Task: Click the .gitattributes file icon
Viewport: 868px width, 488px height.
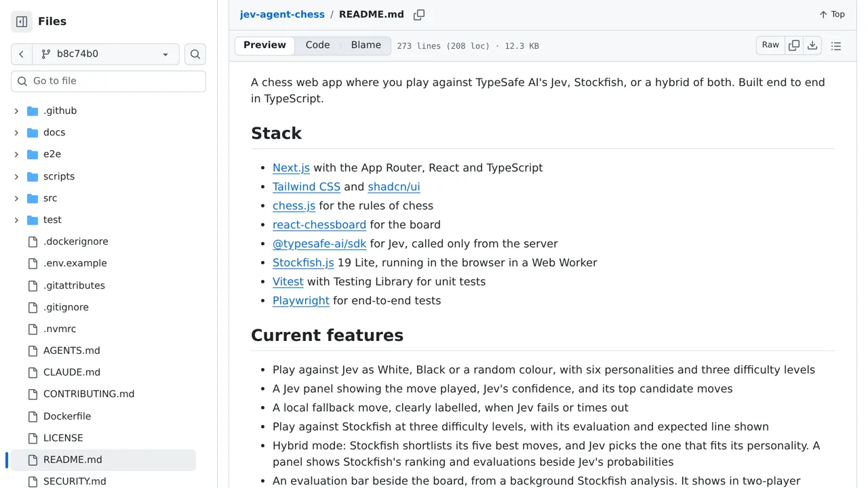Action: tap(33, 286)
